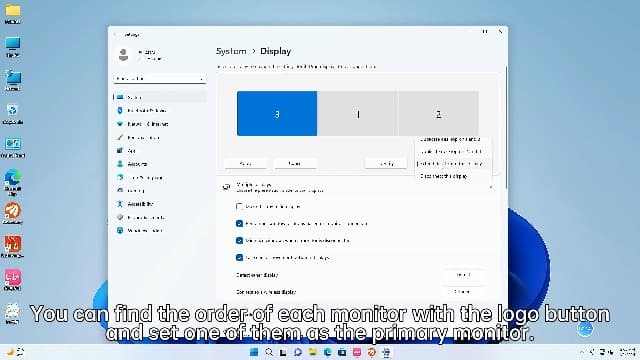Check Make this my main display
Viewport: 640px width, 360px height.
click(240, 207)
